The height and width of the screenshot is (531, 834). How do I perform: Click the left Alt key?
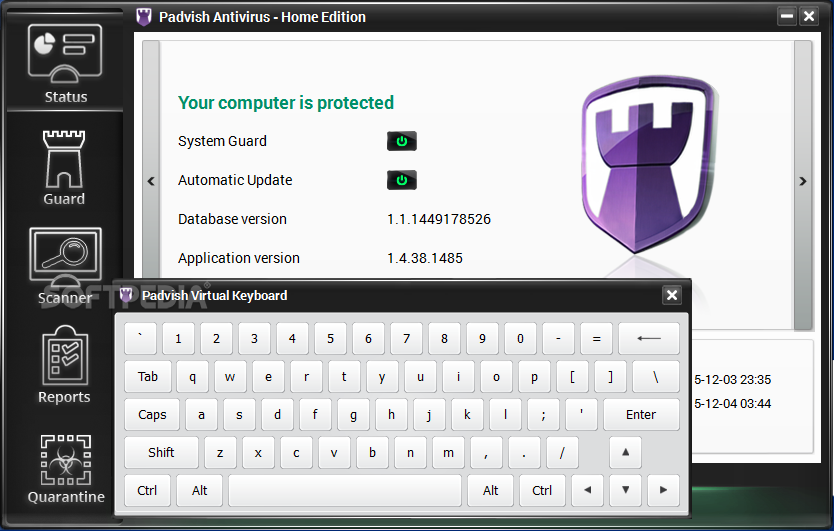199,491
